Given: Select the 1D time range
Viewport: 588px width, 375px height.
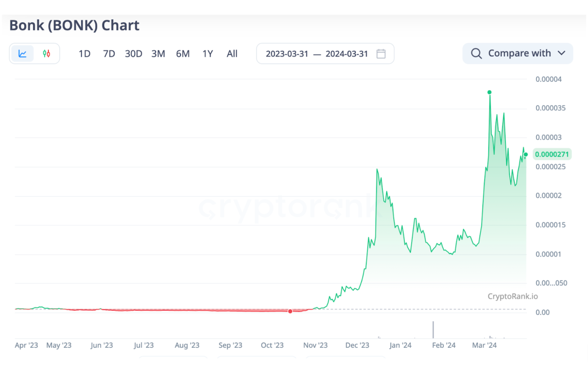Looking at the screenshot, I should [84, 54].
